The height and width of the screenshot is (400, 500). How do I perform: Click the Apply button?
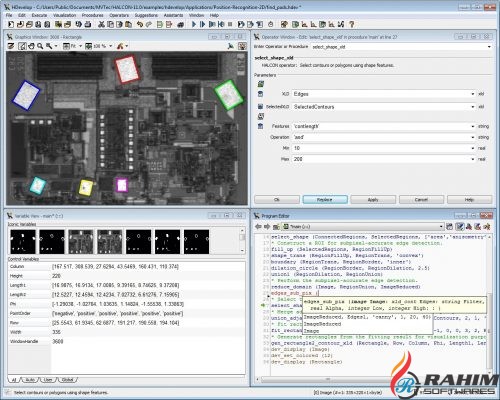[x=373, y=200]
